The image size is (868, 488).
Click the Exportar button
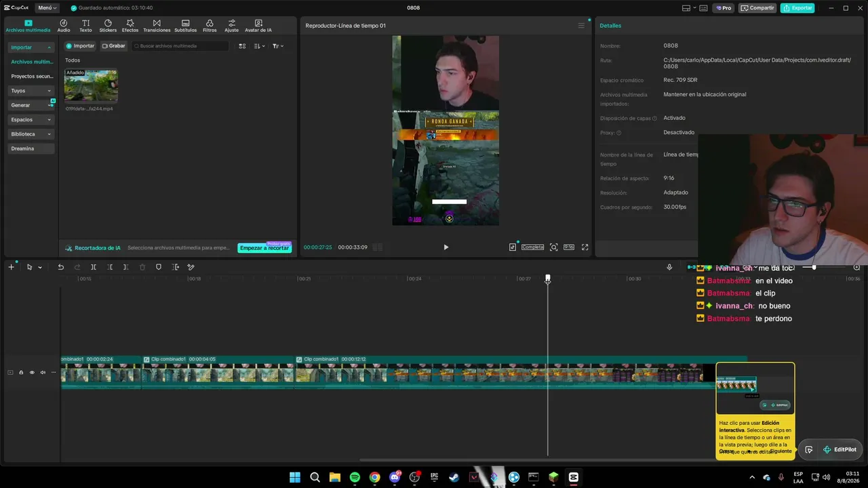797,8
